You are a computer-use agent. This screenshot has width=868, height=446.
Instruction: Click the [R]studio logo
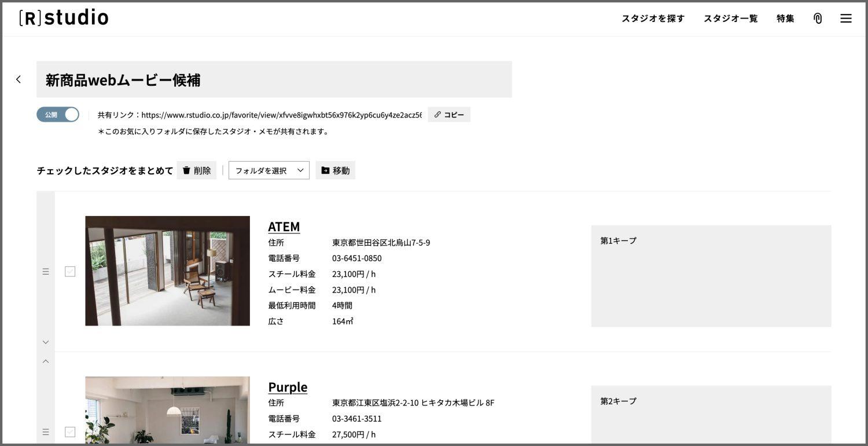pos(64,18)
